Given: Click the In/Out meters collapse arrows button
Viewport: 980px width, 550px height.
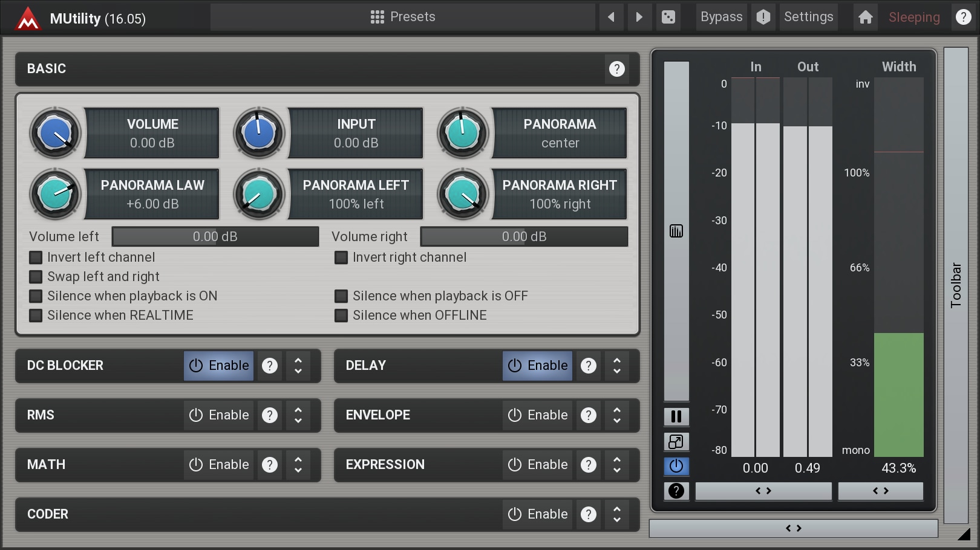Looking at the screenshot, I should 763,491.
